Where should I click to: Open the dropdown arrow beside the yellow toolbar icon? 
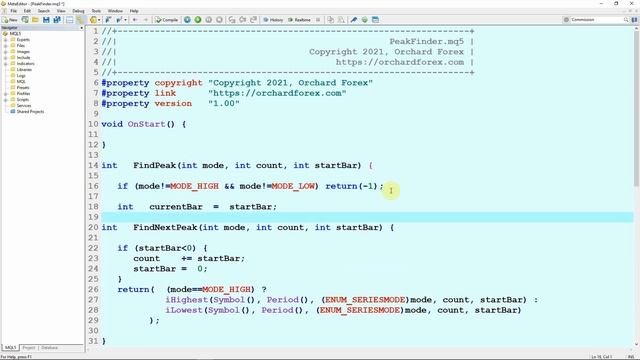click(99, 20)
